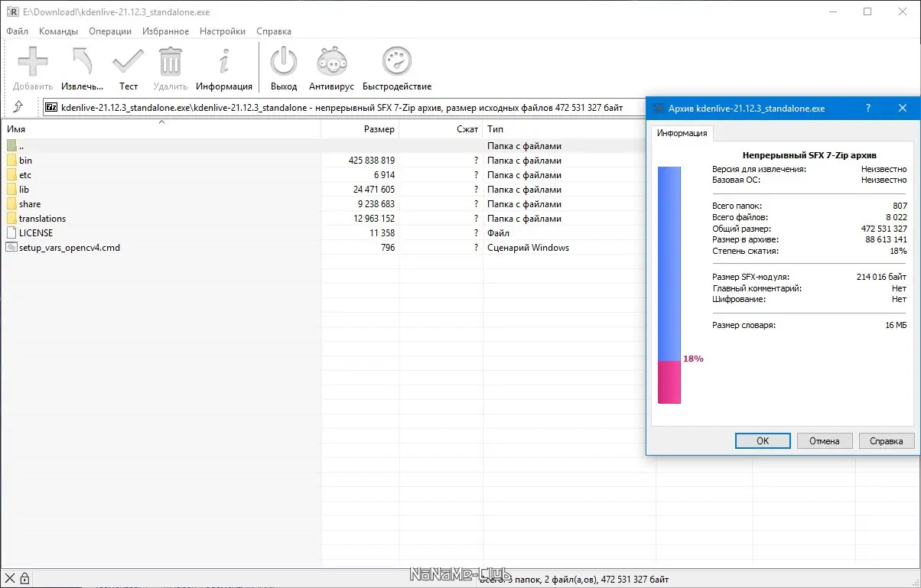Click the etc folder icon
The image size is (921, 588).
(x=11, y=175)
